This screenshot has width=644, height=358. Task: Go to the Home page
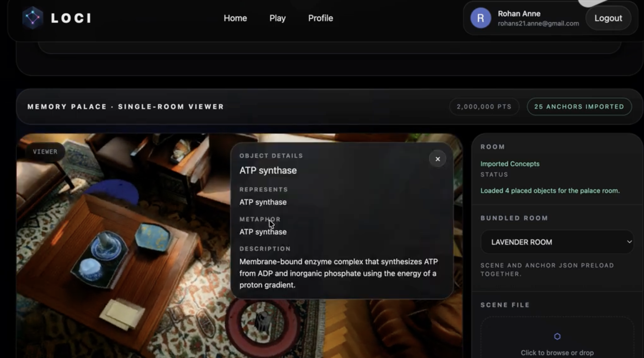(x=235, y=18)
